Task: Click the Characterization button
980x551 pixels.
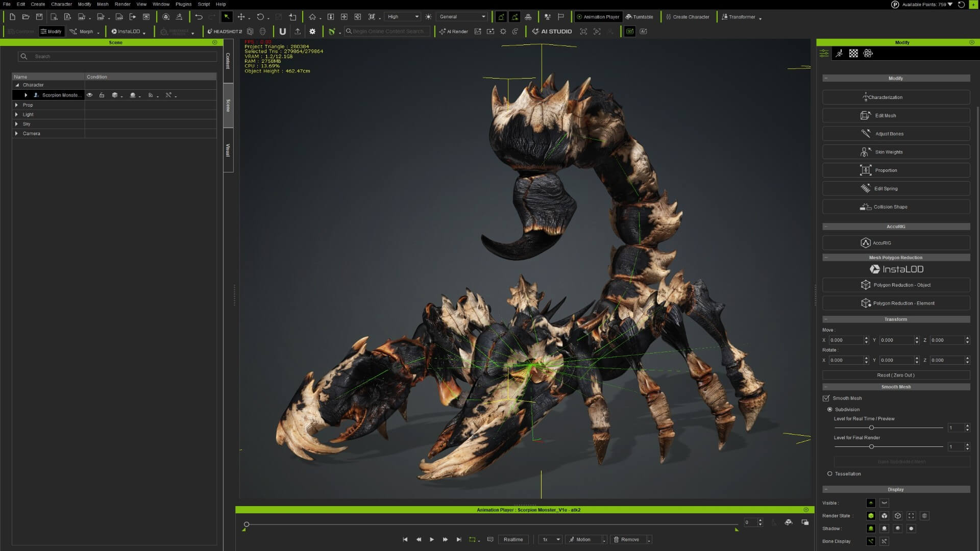Action: (x=896, y=97)
